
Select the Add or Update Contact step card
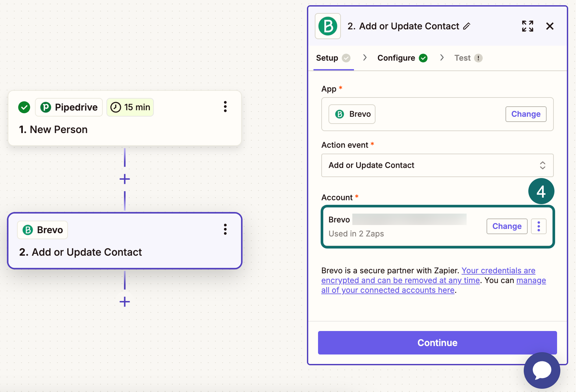(x=125, y=241)
